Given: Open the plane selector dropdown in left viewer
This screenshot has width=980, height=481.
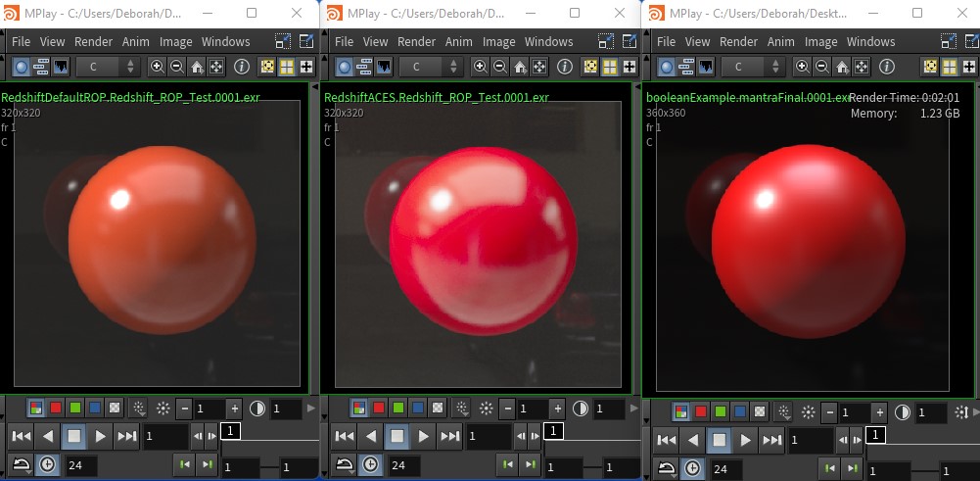Looking at the screenshot, I should [x=109, y=67].
